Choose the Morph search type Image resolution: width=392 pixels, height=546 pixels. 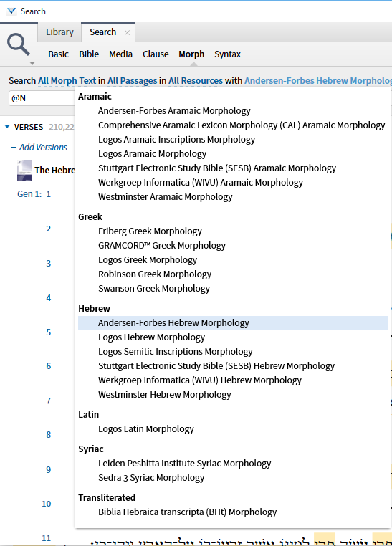(x=191, y=54)
